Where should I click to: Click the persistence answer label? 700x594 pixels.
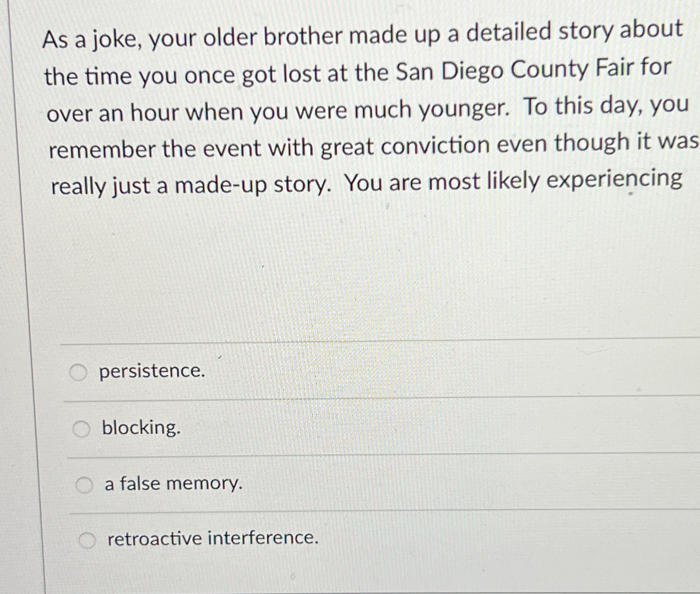pyautogui.click(x=153, y=371)
